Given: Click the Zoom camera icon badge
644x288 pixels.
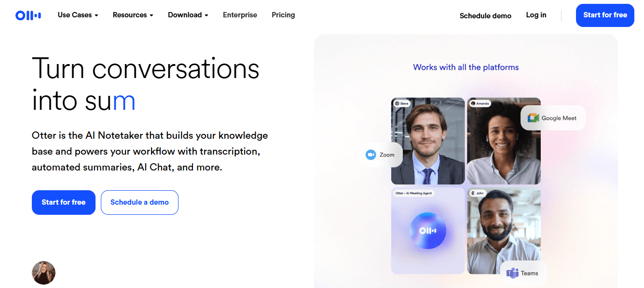Looking at the screenshot, I should (x=370, y=155).
